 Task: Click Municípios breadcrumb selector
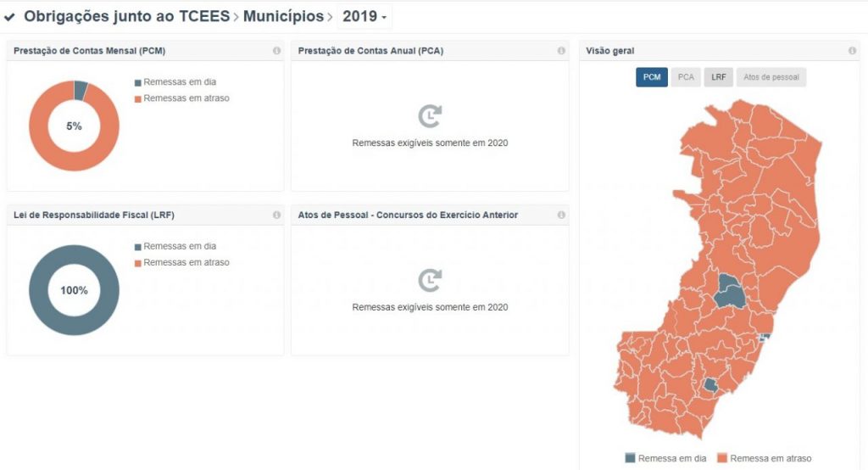coord(283,16)
